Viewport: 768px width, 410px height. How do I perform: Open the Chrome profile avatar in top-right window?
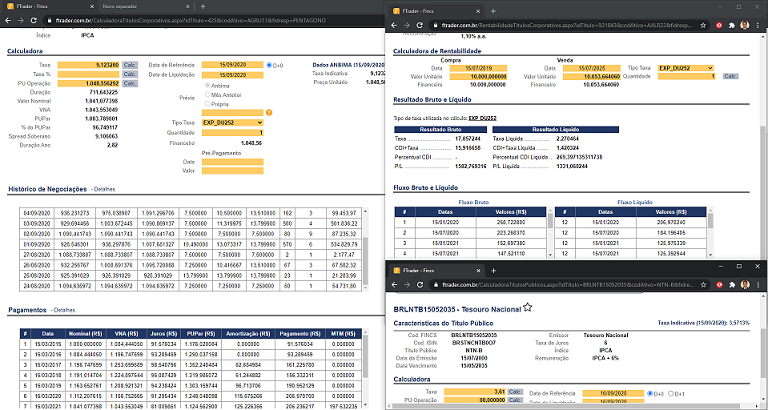coord(747,23)
